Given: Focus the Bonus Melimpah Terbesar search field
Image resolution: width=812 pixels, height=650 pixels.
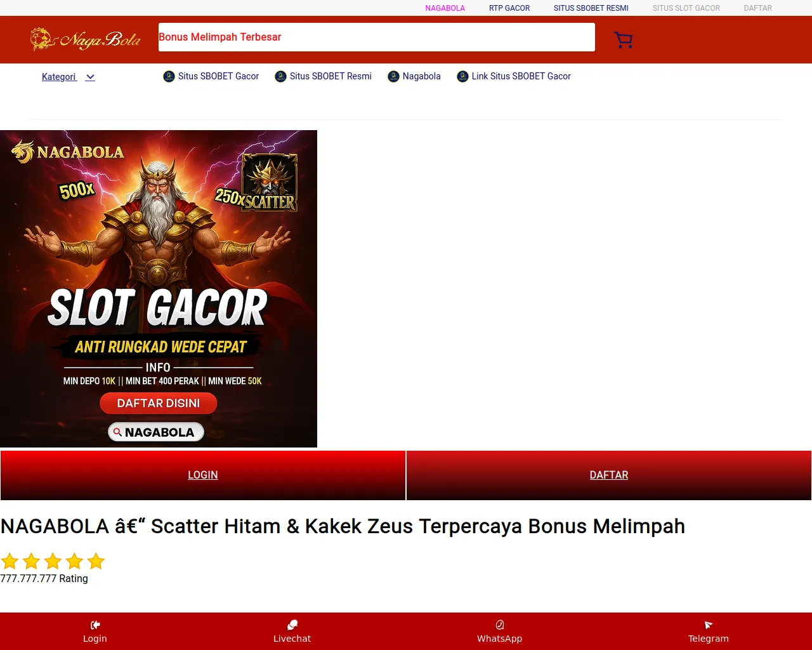Looking at the screenshot, I should tap(377, 37).
